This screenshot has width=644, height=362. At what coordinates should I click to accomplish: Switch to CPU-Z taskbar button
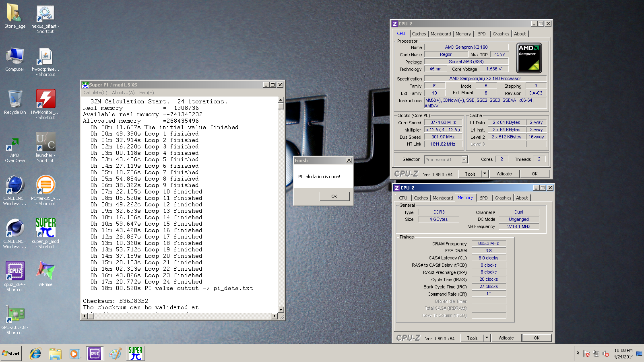(94, 354)
